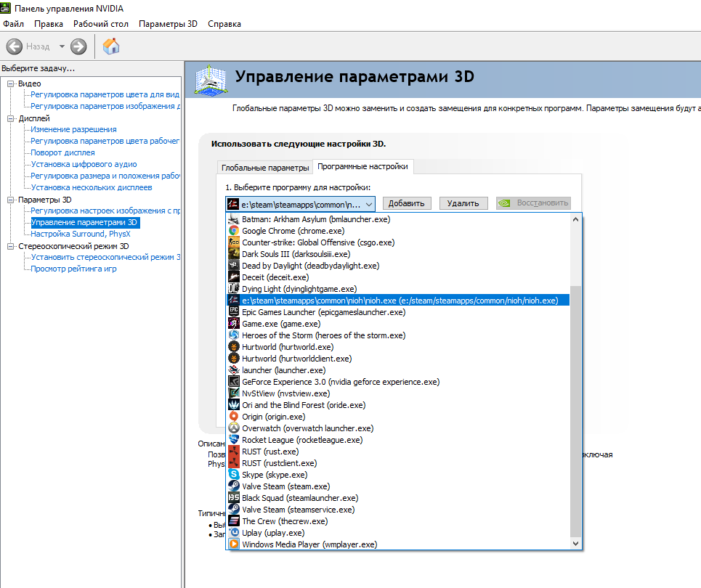The width and height of the screenshot is (701, 588).
Task: Click the list scrollbar down arrow
Action: (x=576, y=543)
